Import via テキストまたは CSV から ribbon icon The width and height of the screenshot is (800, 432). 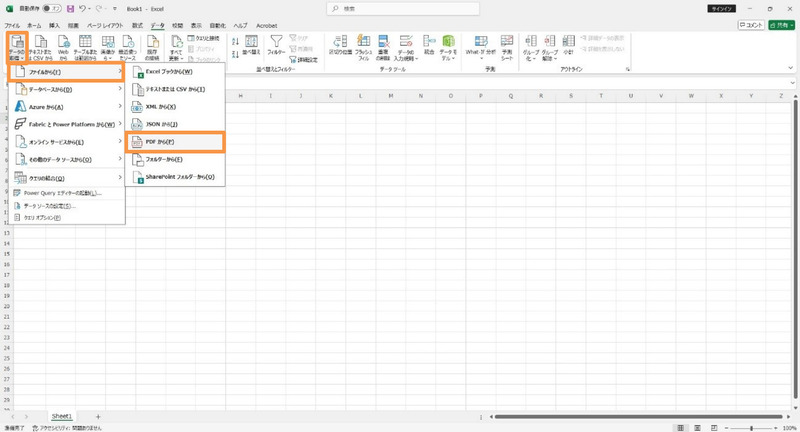pyautogui.click(x=40, y=48)
